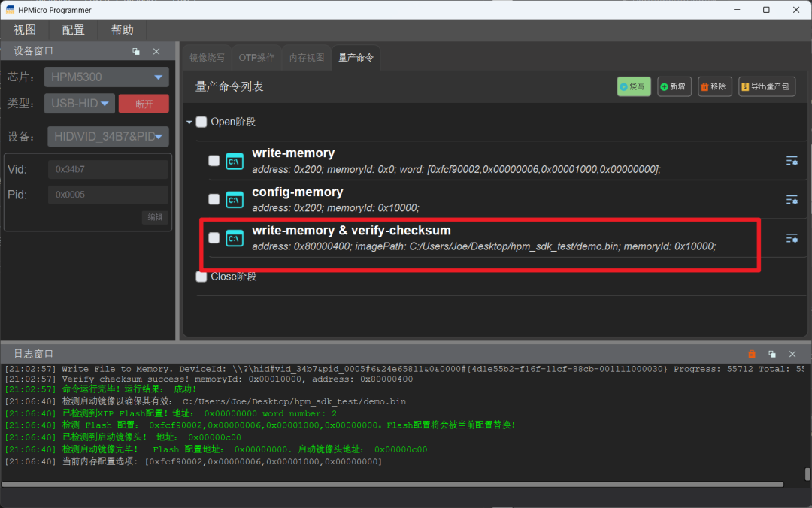The image size is (812, 508).
Task: Switch to the 内存视图 tab
Action: click(307, 57)
